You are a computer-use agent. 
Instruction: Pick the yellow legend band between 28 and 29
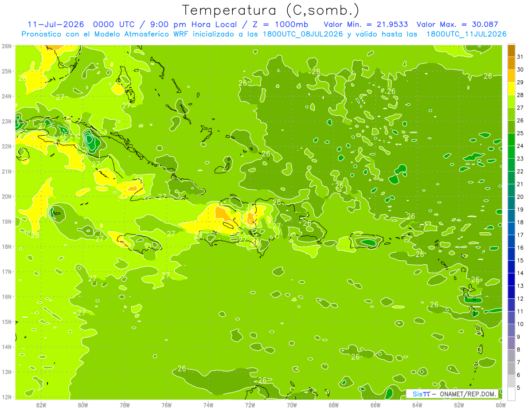click(x=512, y=89)
